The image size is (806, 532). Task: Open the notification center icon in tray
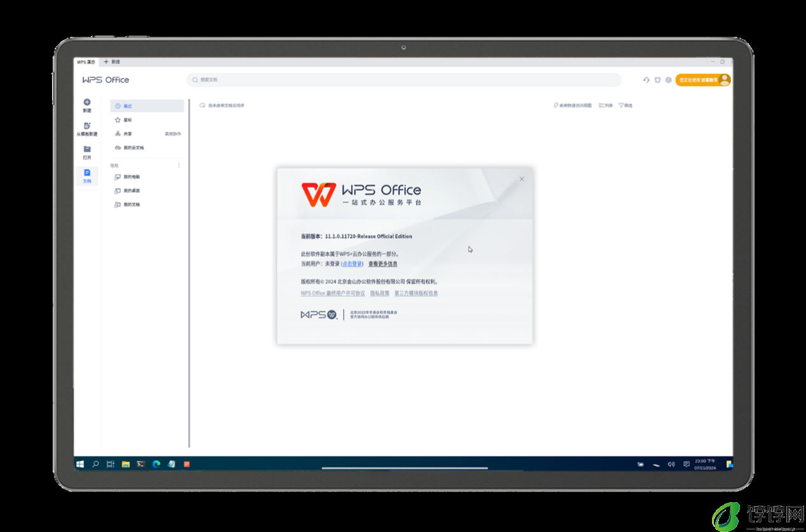coord(687,464)
